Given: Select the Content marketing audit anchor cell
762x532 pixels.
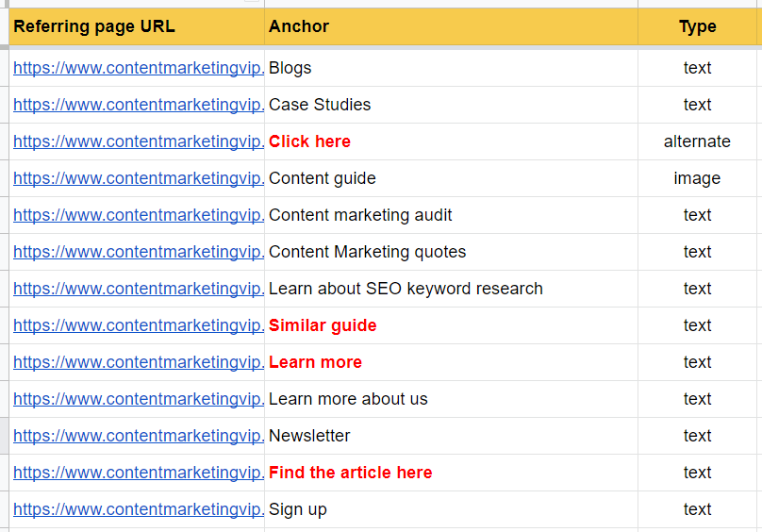Looking at the screenshot, I should pyautogui.click(x=451, y=215).
